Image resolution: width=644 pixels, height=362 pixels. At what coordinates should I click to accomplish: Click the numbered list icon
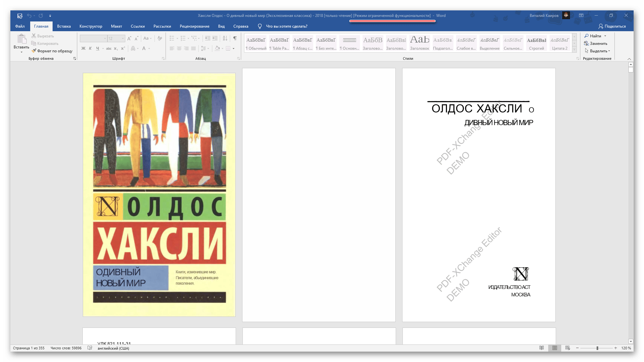pos(183,39)
